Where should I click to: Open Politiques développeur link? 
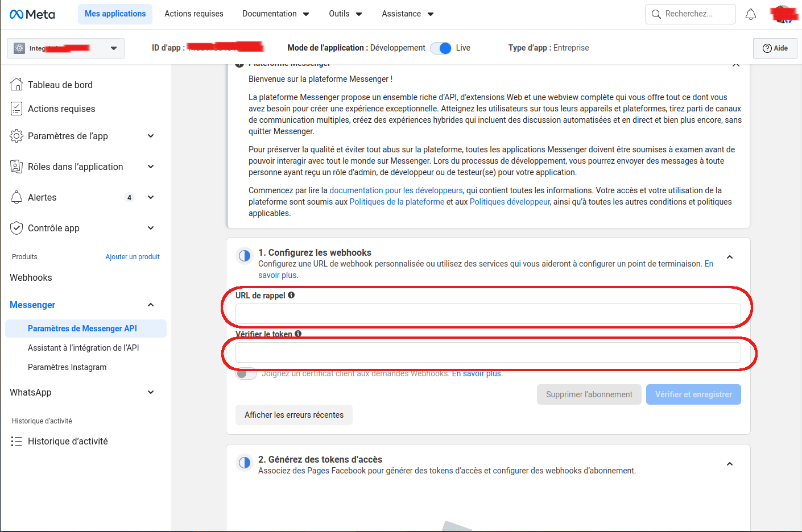tap(510, 202)
